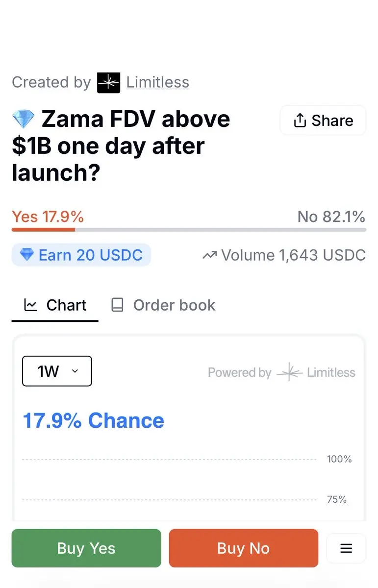Switch to the Order book tab
Image resolution: width=378 pixels, height=588 pixels.
pos(163,305)
